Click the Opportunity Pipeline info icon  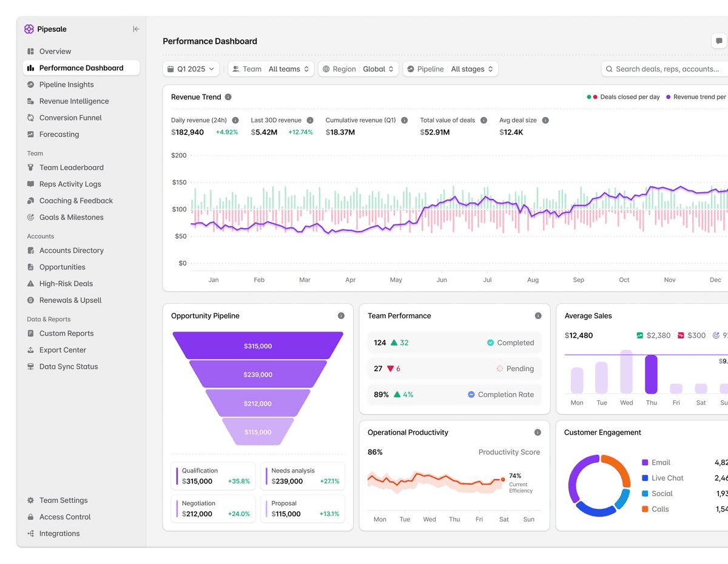341,316
